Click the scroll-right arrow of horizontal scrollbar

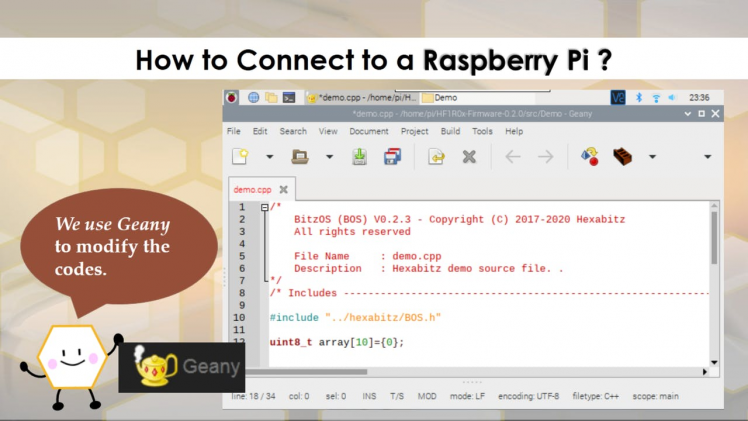tap(705, 371)
